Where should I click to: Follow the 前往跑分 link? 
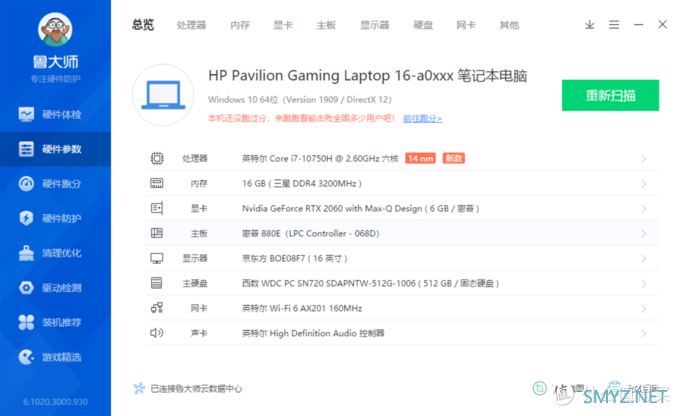pyautogui.click(x=423, y=118)
